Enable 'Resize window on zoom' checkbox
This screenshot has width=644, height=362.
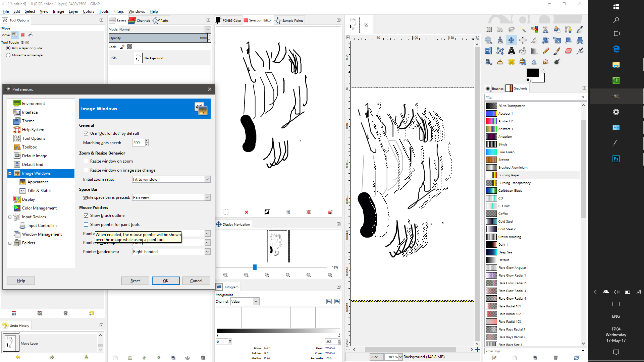pos(86,161)
